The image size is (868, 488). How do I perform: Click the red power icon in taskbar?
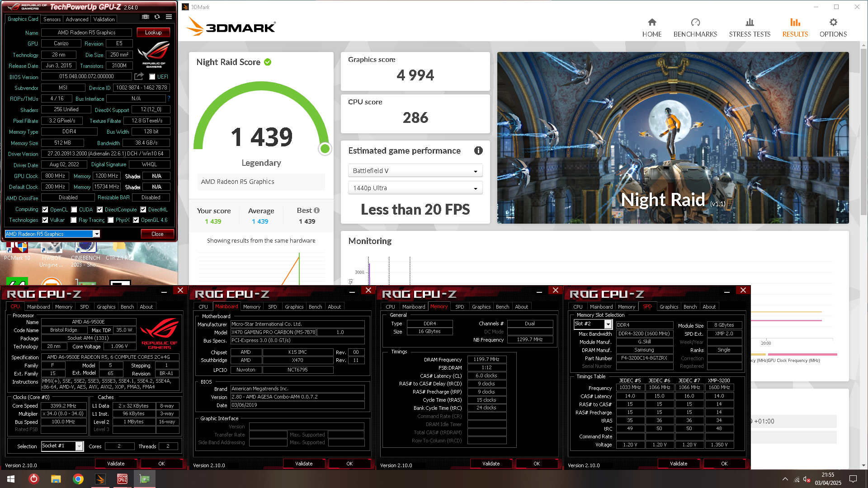34,479
